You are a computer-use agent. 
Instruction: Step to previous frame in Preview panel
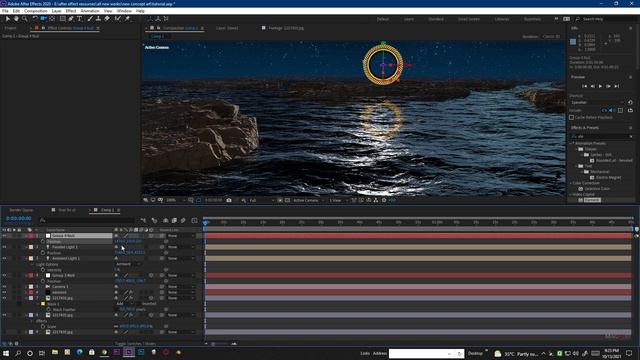click(593, 86)
